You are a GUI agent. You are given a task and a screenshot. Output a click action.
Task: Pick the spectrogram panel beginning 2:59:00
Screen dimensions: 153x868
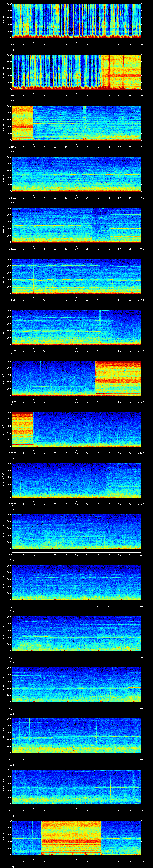[77, 787]
